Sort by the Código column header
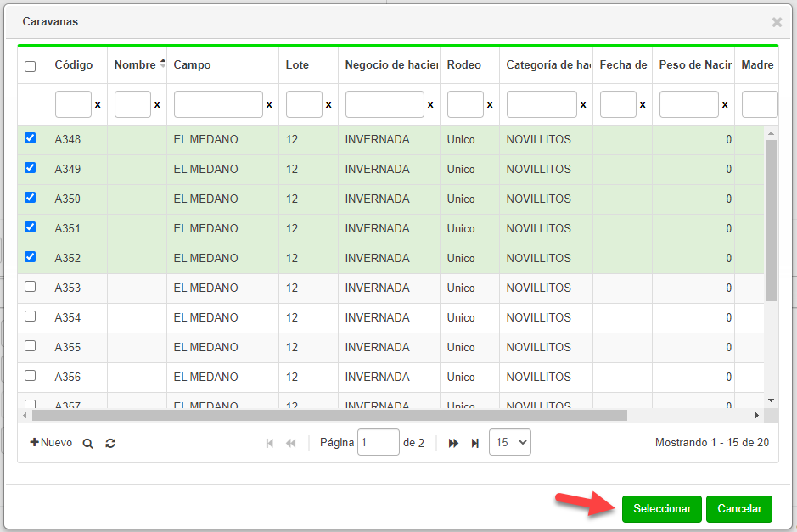This screenshot has height=532, width=797. click(77, 65)
